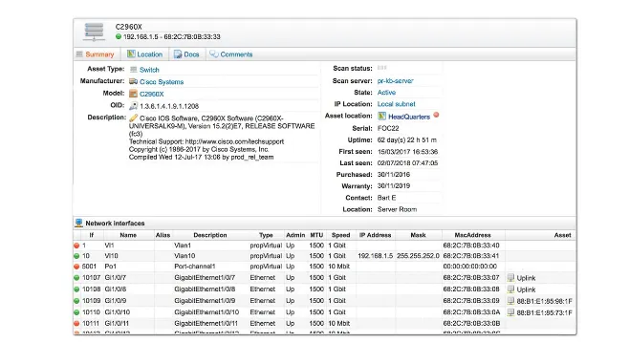Click the green status dot for interface 10
Screen dimensions: 629x364
76,256
